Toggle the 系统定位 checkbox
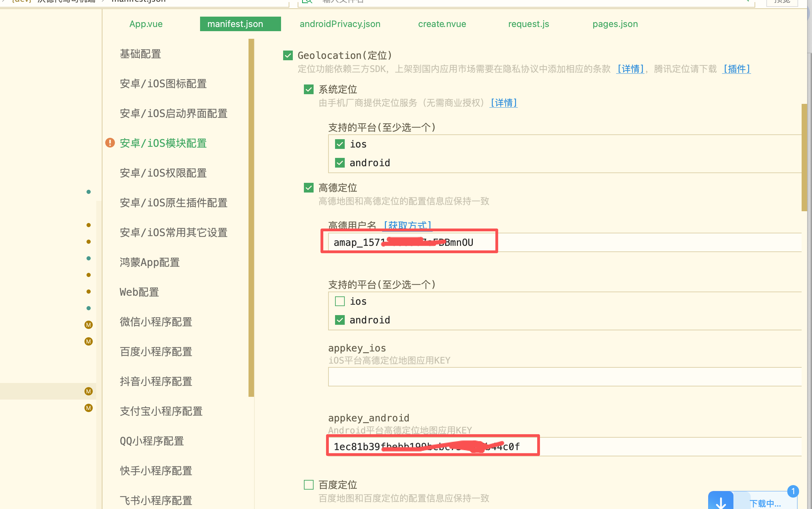 pos(309,89)
